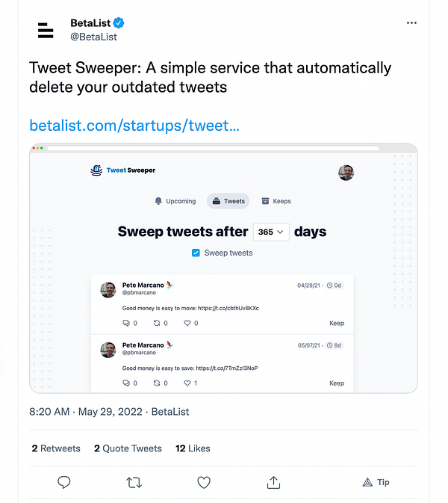Click the BetaList logo avatar
This screenshot has height=503, width=448.
(46, 30)
